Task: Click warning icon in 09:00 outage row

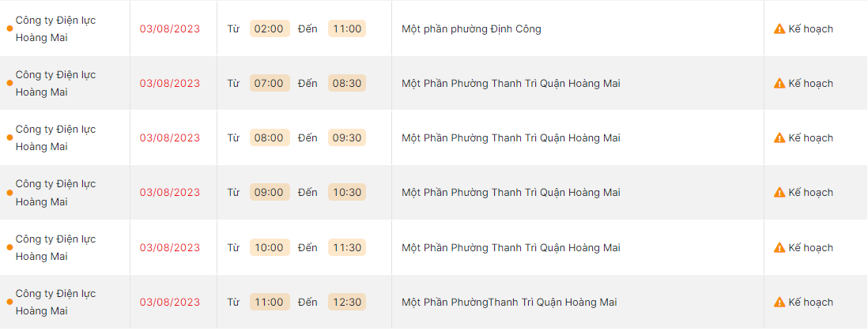Action: point(779,193)
